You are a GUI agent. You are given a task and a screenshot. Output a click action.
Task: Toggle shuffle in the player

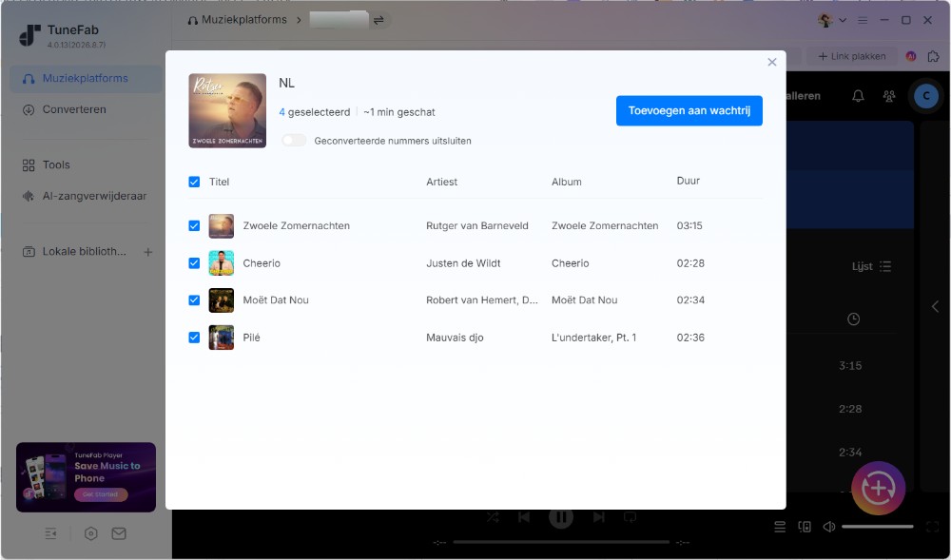tap(493, 517)
